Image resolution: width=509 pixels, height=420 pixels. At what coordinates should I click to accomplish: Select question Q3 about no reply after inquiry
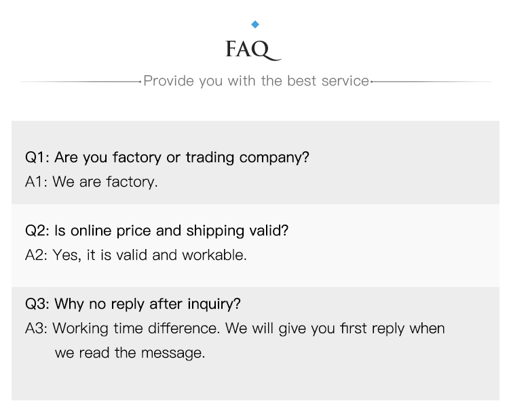[133, 304]
